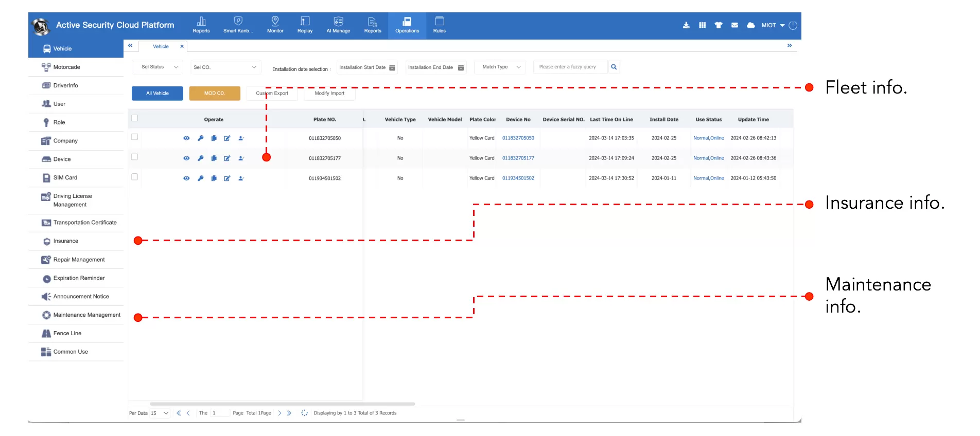
Task: Click the t-shirt theme icon
Action: pyautogui.click(x=719, y=25)
